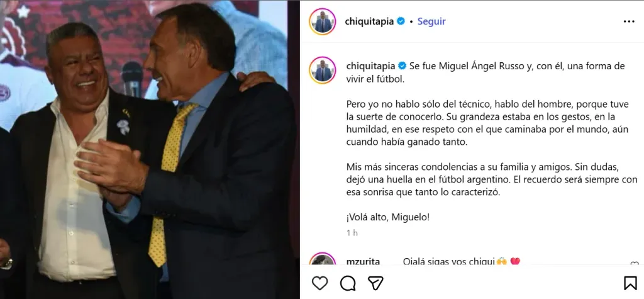Open comments with the speech bubble icon
This screenshot has width=644, height=299.
coord(348,283)
